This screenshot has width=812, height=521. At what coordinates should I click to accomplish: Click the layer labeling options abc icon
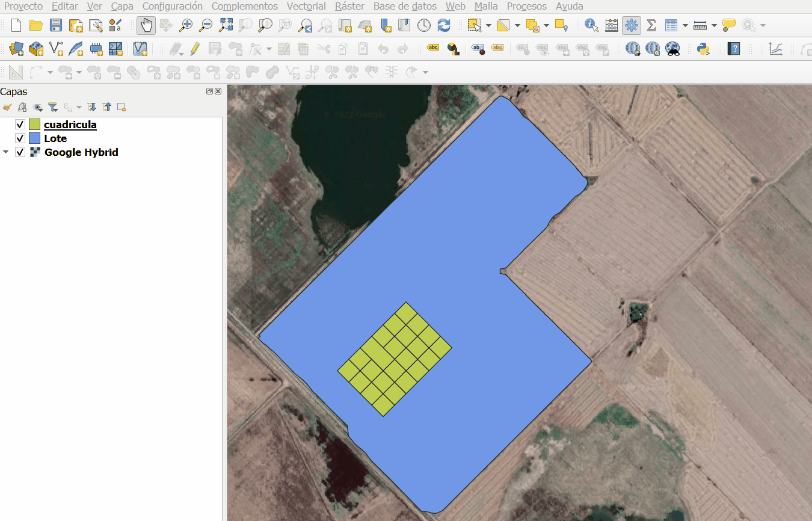pyautogui.click(x=433, y=49)
